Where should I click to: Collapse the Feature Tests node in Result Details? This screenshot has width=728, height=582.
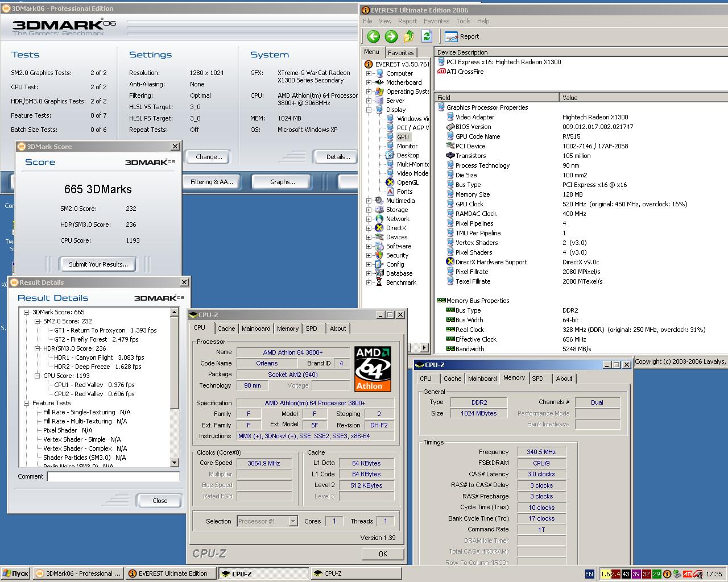coord(26,403)
